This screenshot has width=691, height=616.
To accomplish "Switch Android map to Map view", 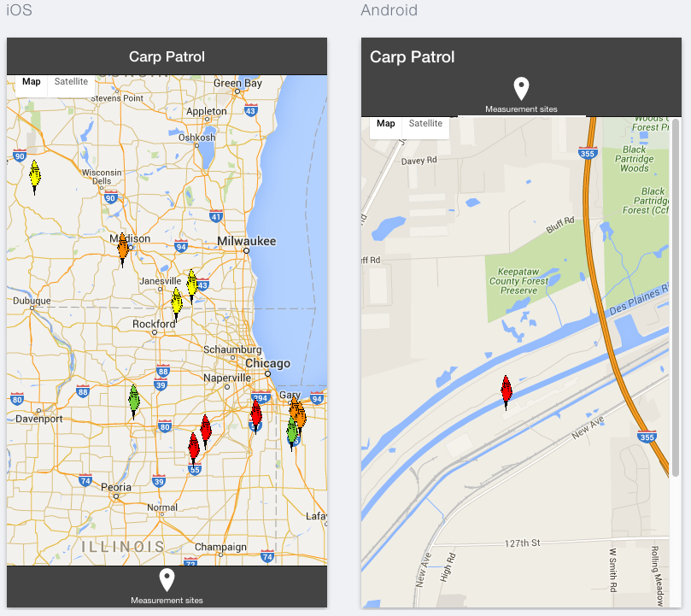I will [x=385, y=124].
